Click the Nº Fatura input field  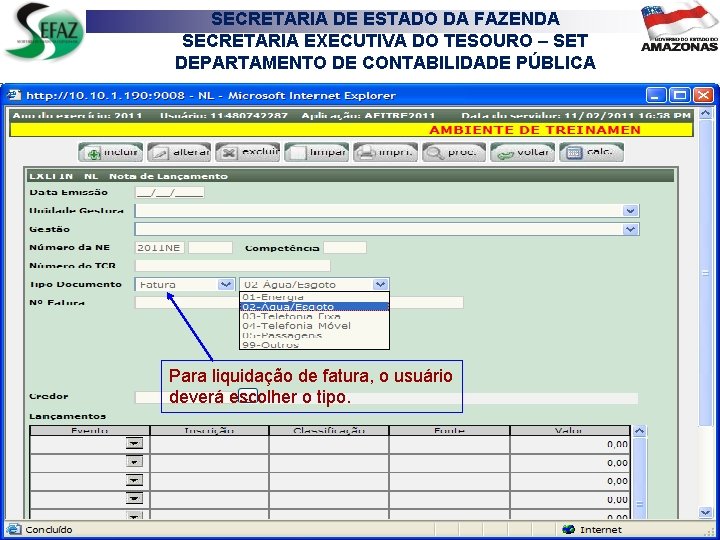[x=299, y=302]
